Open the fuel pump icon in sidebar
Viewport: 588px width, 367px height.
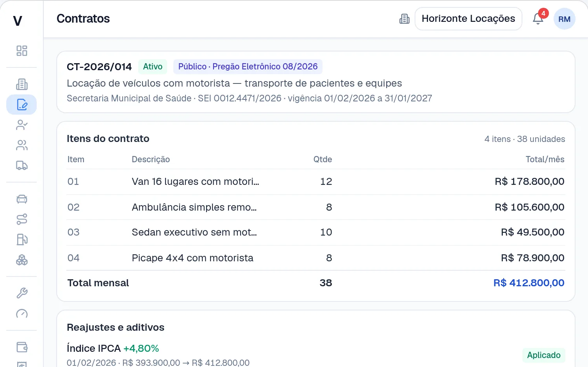tap(21, 239)
